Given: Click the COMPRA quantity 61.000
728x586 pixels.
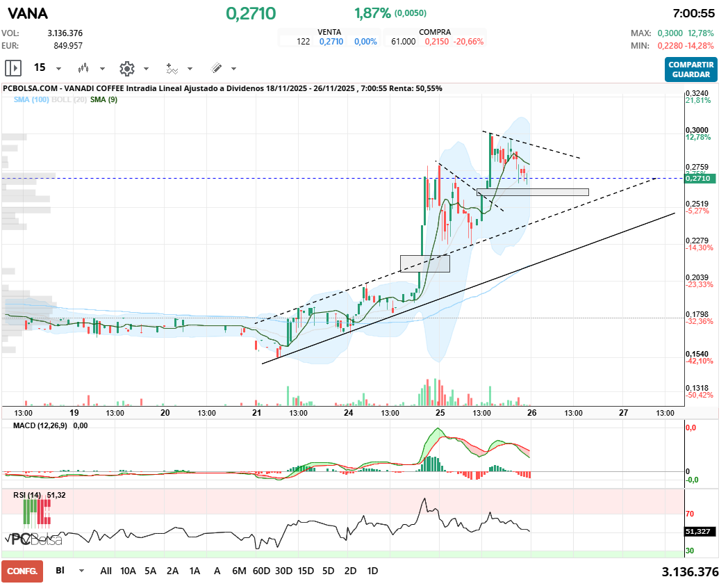Looking at the screenshot, I should coord(403,41).
